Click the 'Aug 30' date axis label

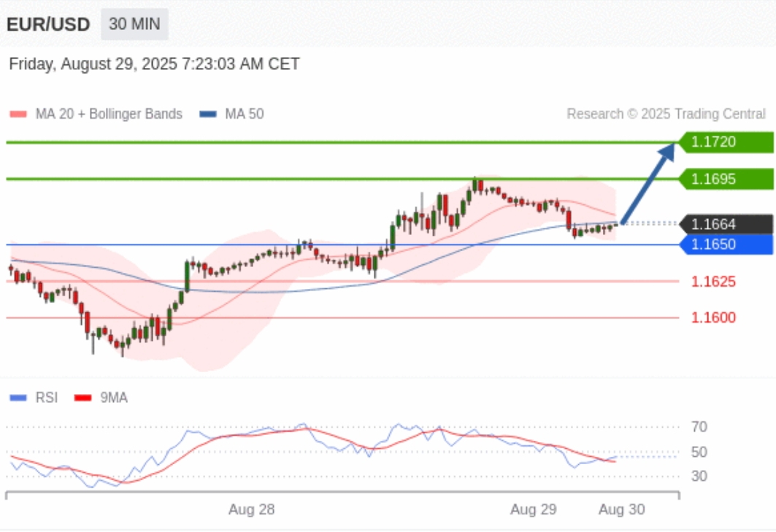621,509
